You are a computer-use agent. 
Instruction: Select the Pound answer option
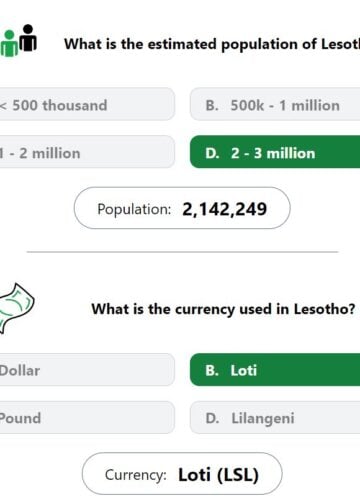(x=87, y=418)
